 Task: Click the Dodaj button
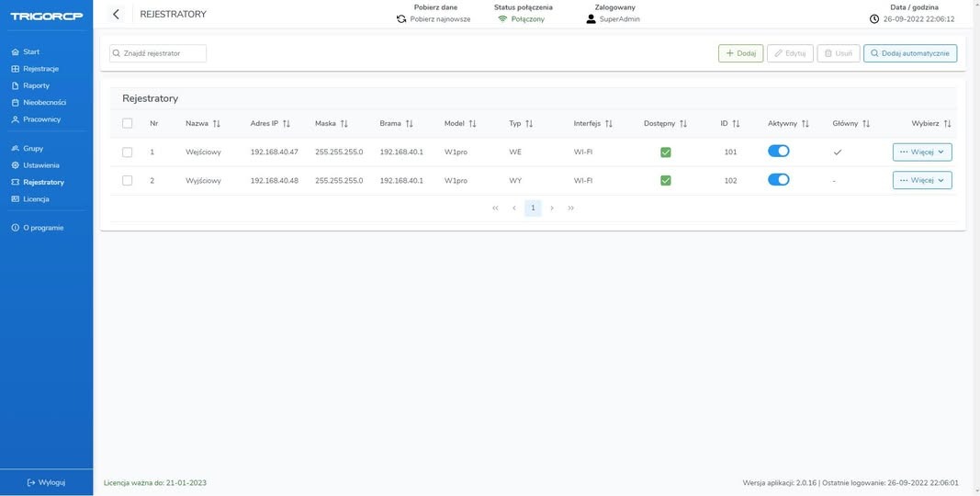tap(740, 53)
